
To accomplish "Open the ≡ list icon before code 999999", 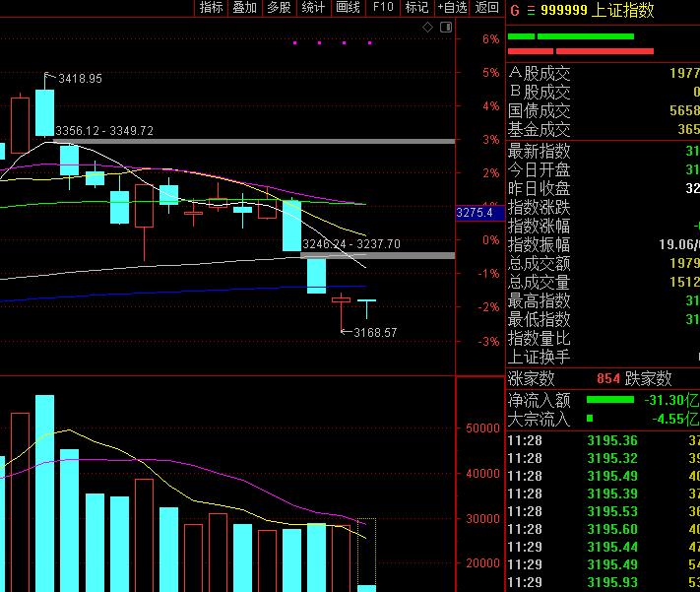I will tap(530, 11).
